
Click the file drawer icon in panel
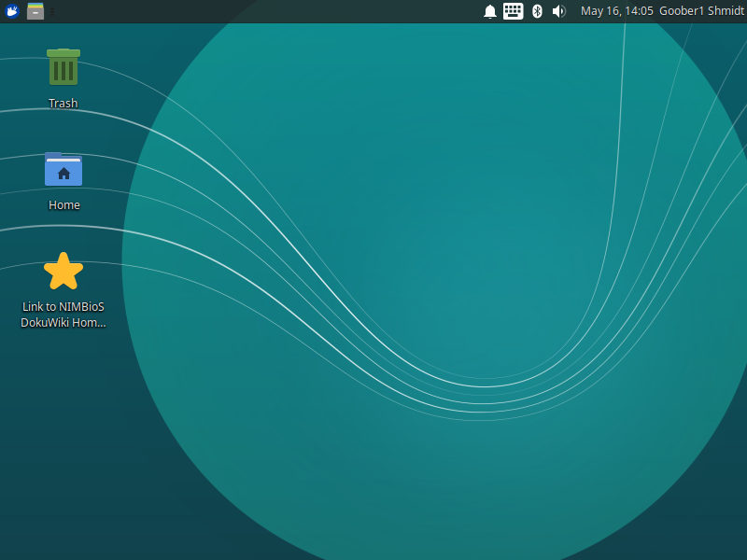[35, 11]
